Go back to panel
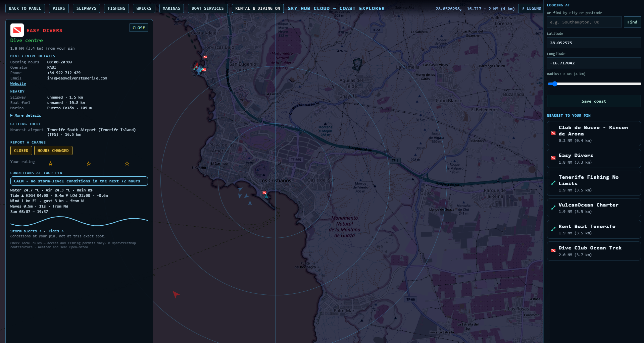Image resolution: width=644 pixels, height=343 pixels. (25, 8)
